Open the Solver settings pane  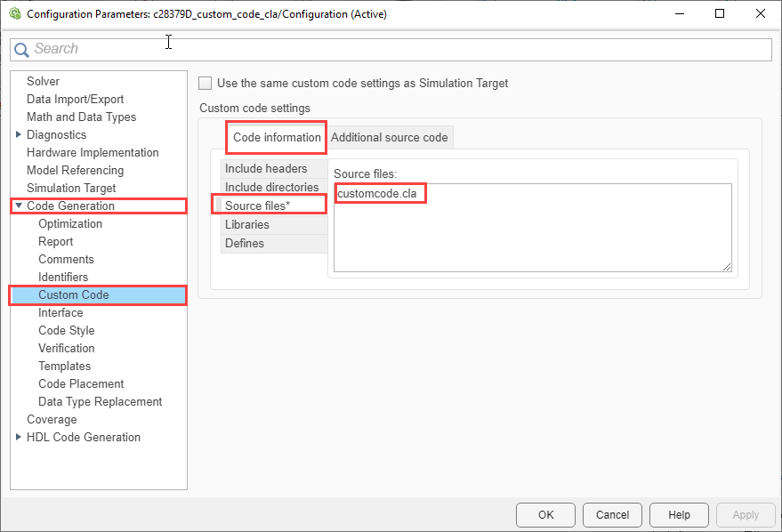click(x=44, y=81)
